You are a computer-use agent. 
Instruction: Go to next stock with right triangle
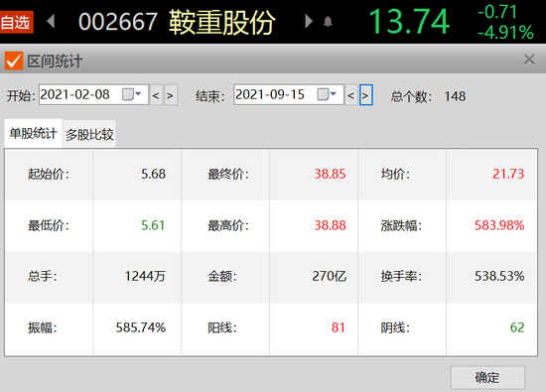[308, 21]
